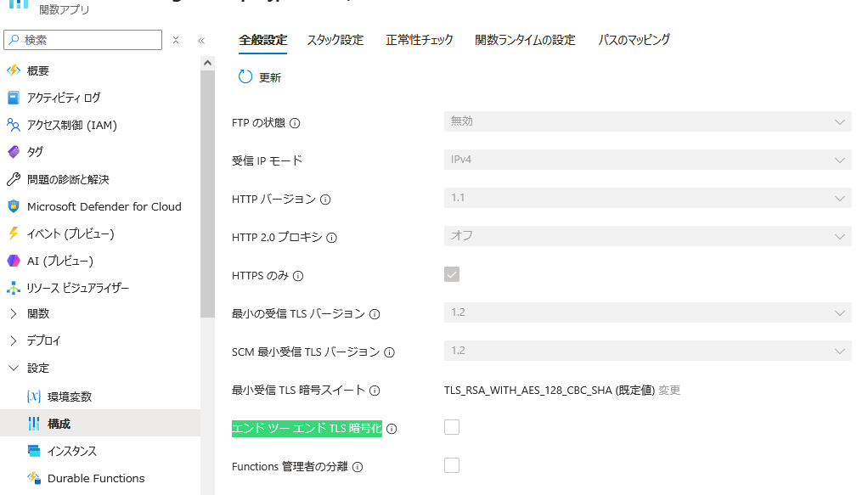Open 概要 overview lightning icon
Viewport: 868px width, 495px height.
tap(14, 70)
